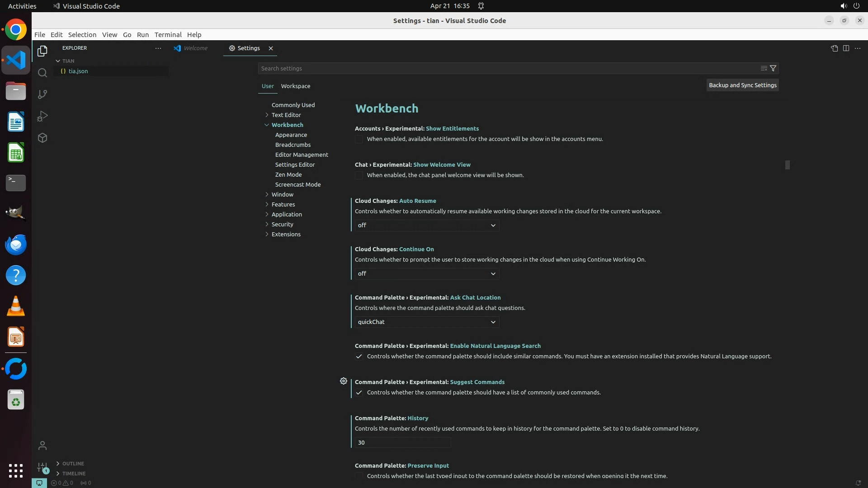This screenshot has height=488, width=868.
Task: Enable the Show Entitlements checkbox
Action: 359,139
